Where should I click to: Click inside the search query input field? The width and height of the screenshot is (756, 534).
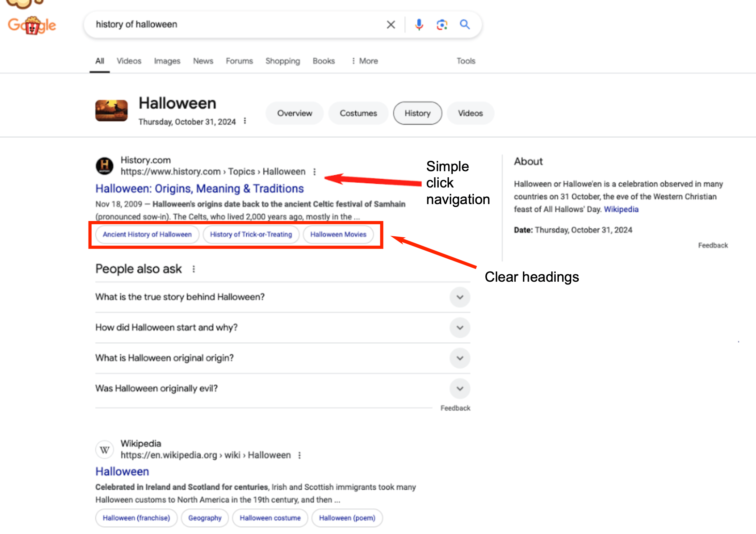[230, 25]
